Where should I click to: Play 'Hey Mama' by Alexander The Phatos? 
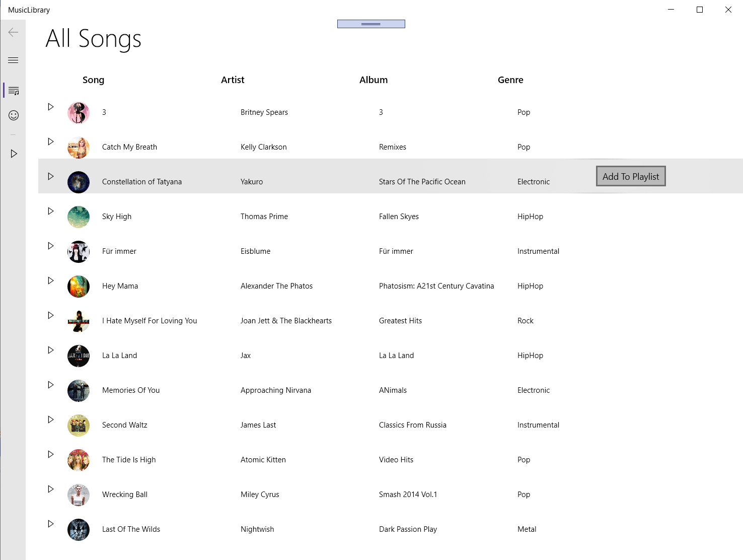[x=50, y=281]
